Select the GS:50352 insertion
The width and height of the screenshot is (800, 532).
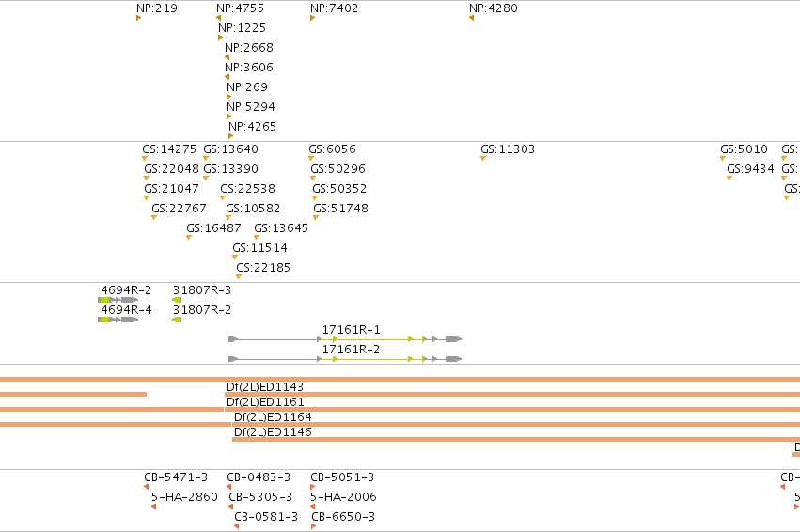[x=315, y=198]
